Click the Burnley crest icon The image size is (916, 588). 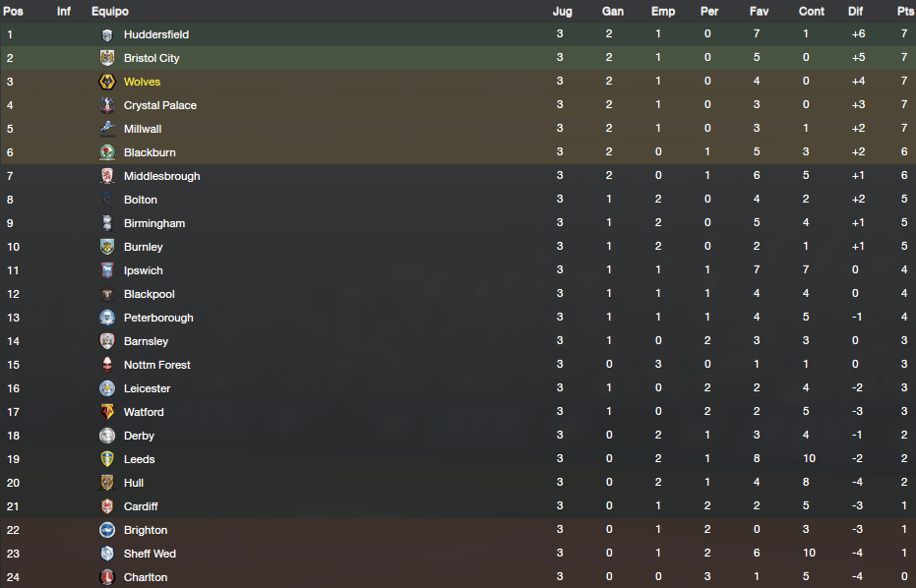[107, 247]
